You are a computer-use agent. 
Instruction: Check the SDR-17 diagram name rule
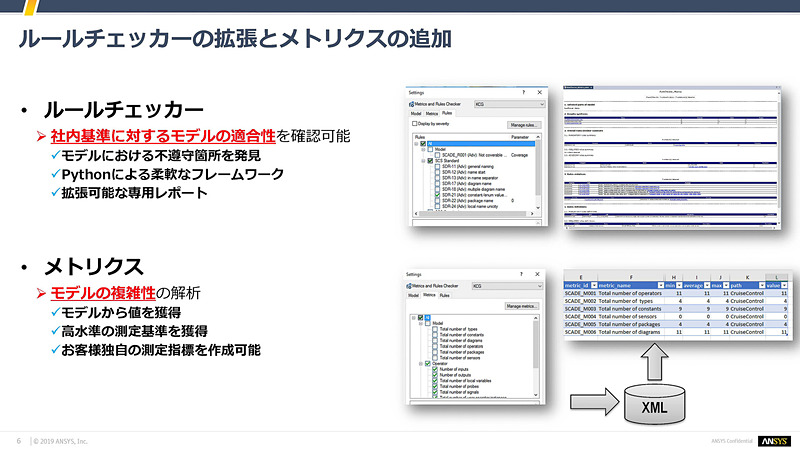[437, 183]
